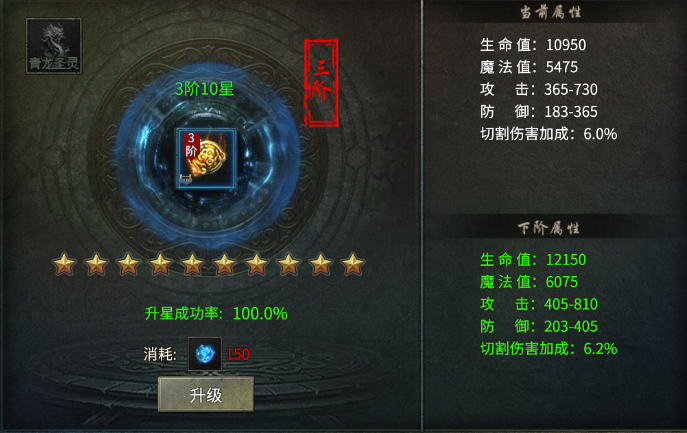This screenshot has height=433, width=687.
Task: Click next-tier 生命值 12150 stat
Action: [x=533, y=259]
